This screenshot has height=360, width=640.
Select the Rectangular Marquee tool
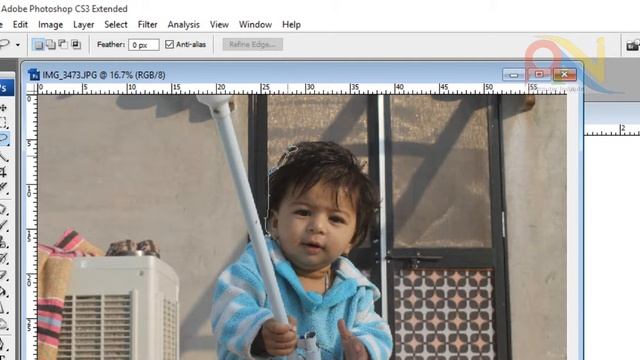4,122
